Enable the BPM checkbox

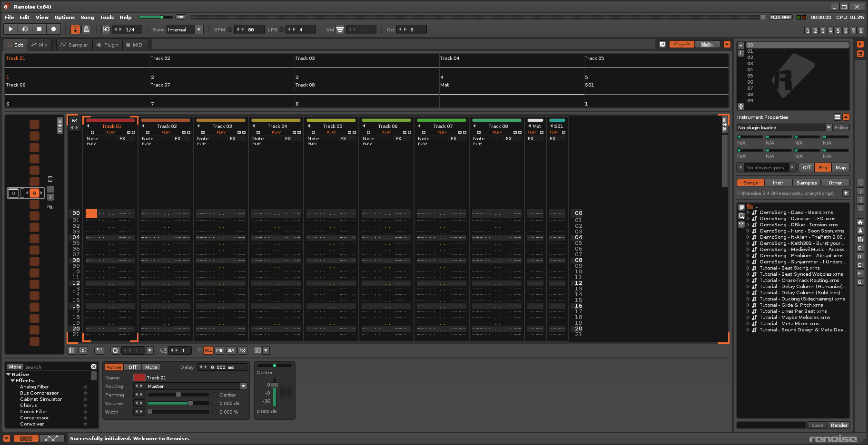[230, 29]
